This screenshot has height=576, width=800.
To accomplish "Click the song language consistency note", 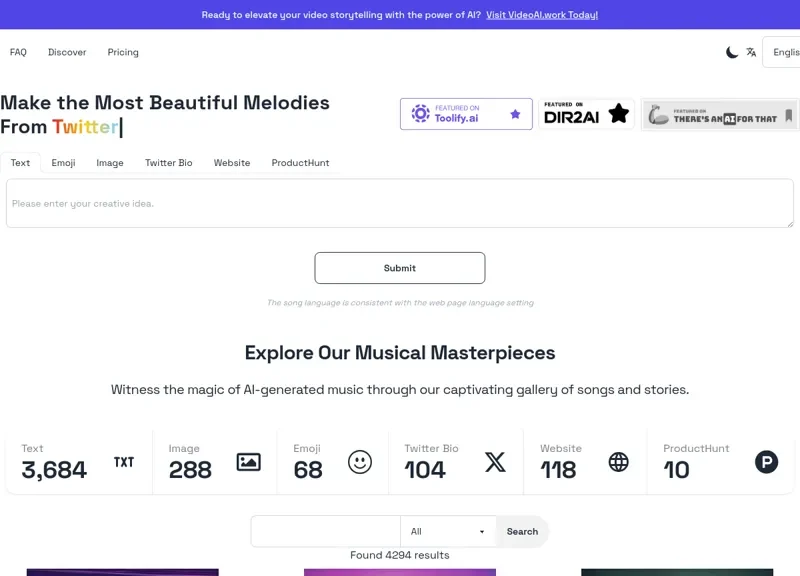I will (x=401, y=303).
